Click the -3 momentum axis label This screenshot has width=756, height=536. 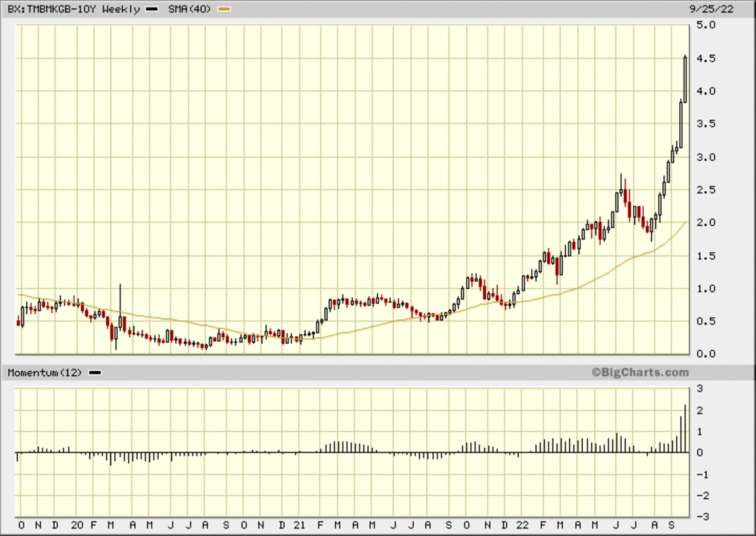coord(703,517)
